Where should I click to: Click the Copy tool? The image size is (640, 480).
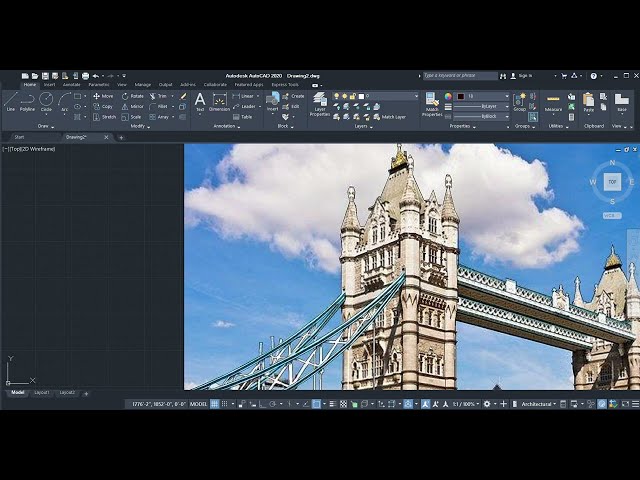click(102, 107)
